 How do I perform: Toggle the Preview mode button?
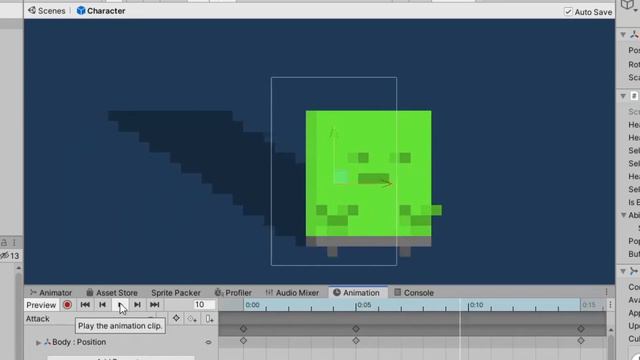coord(41,305)
